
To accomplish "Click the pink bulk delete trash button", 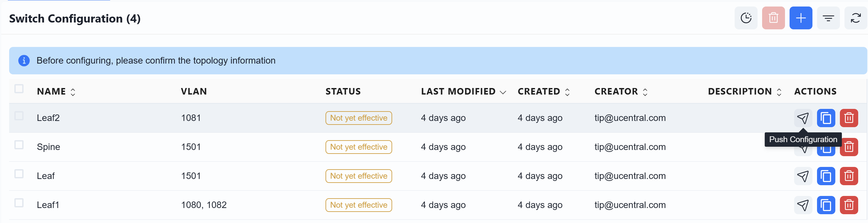I will pos(773,18).
